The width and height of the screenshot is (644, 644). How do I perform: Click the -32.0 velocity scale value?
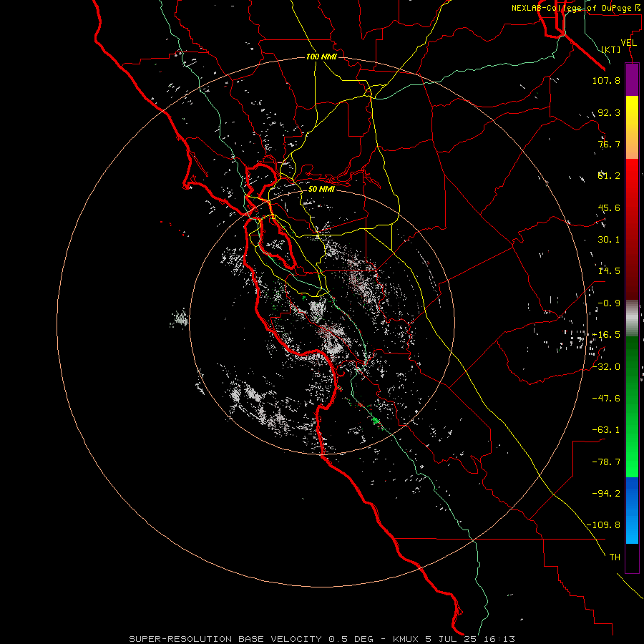point(606,367)
